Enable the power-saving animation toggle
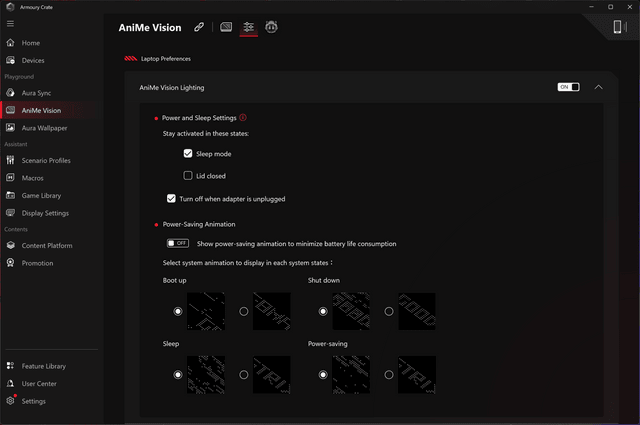 [178, 243]
